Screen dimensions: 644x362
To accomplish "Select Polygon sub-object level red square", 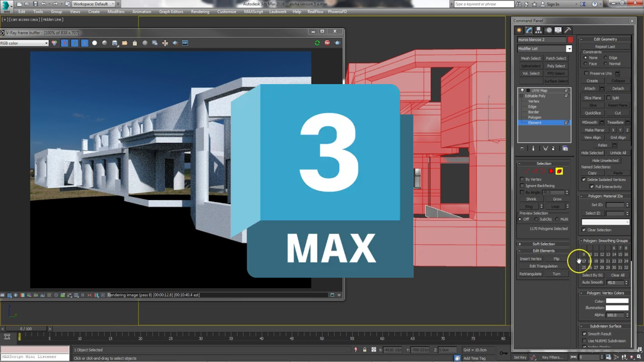I will 551,171.
